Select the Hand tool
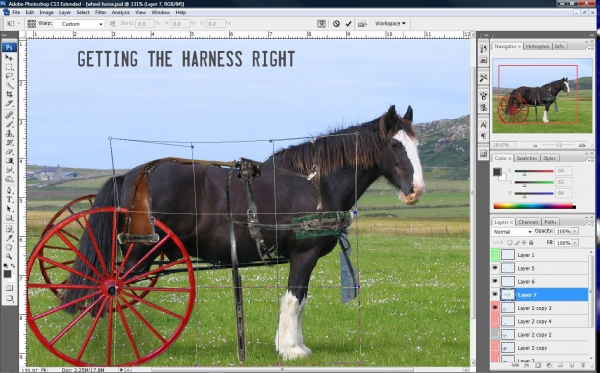The height and width of the screenshot is (373, 600). tap(9, 247)
